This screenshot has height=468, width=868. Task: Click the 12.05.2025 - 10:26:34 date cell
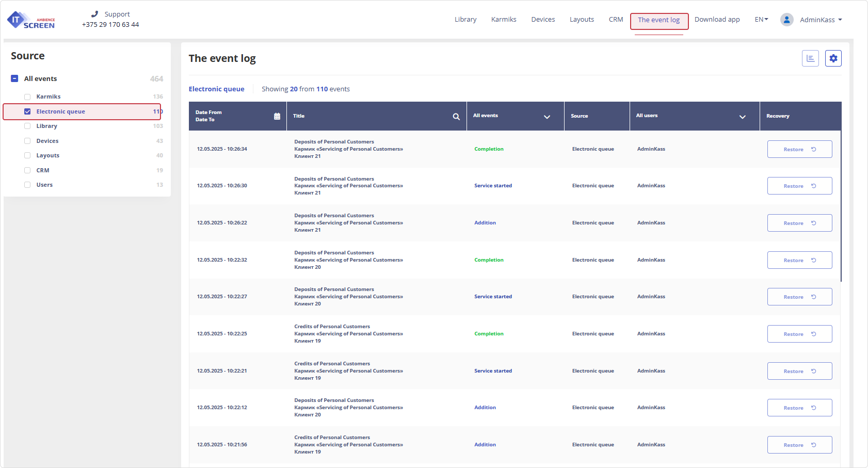(222, 149)
